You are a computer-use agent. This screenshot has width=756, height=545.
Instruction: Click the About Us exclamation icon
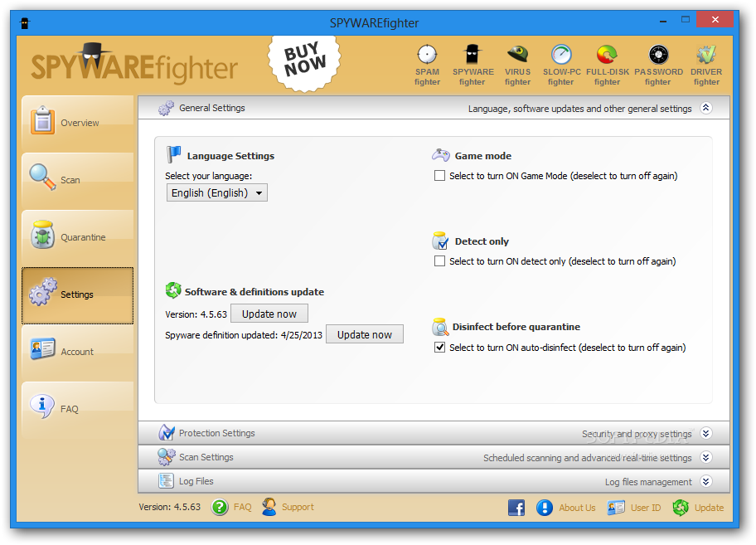[545, 508]
